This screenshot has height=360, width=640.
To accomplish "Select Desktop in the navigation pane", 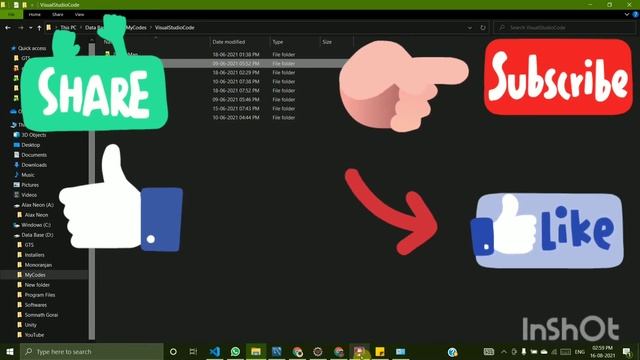I will click(x=31, y=145).
